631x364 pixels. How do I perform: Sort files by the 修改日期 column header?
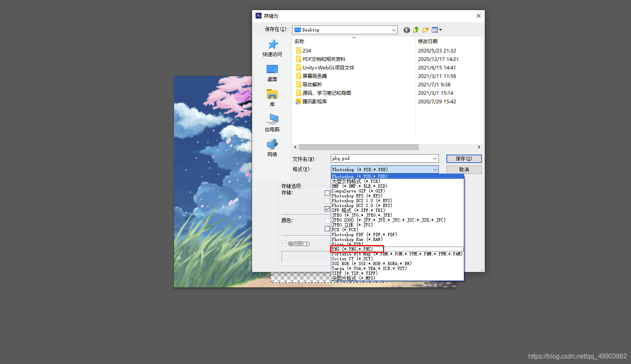pos(428,41)
